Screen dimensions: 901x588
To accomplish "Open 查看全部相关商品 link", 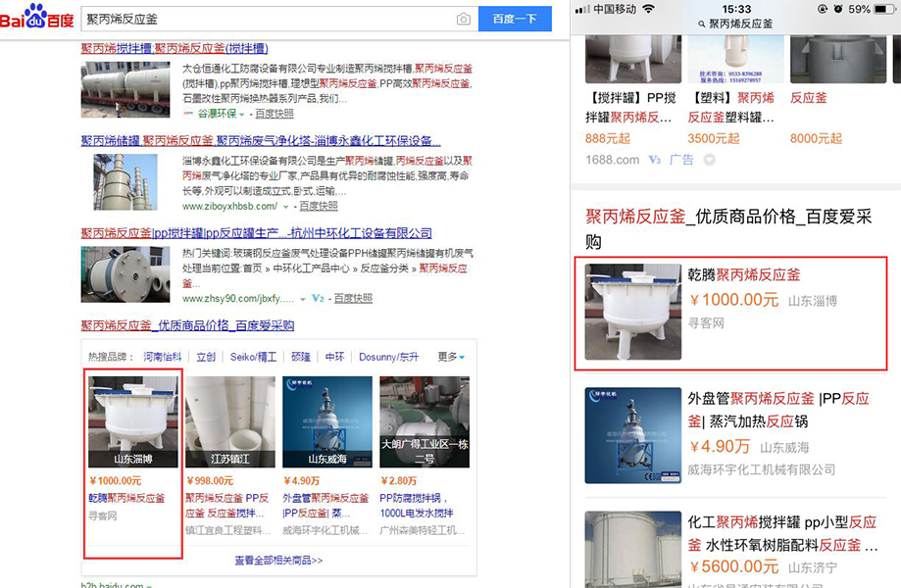I will [x=278, y=561].
